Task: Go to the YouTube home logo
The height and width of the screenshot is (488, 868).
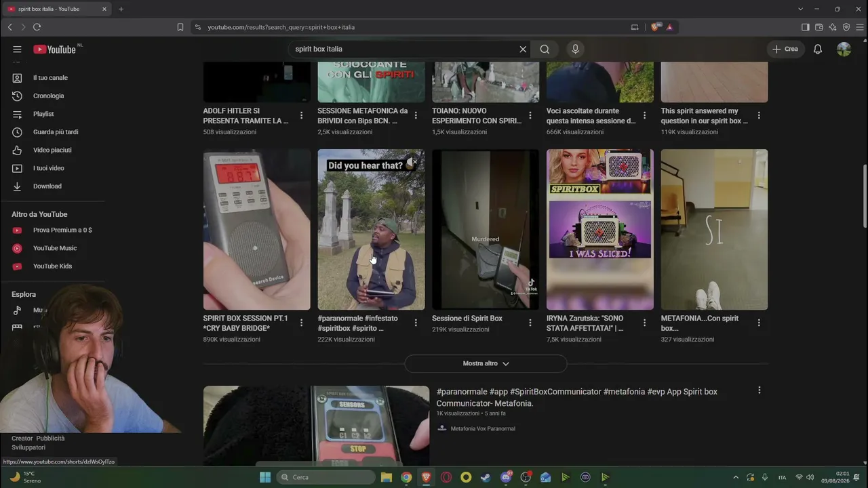Action: 54,49
